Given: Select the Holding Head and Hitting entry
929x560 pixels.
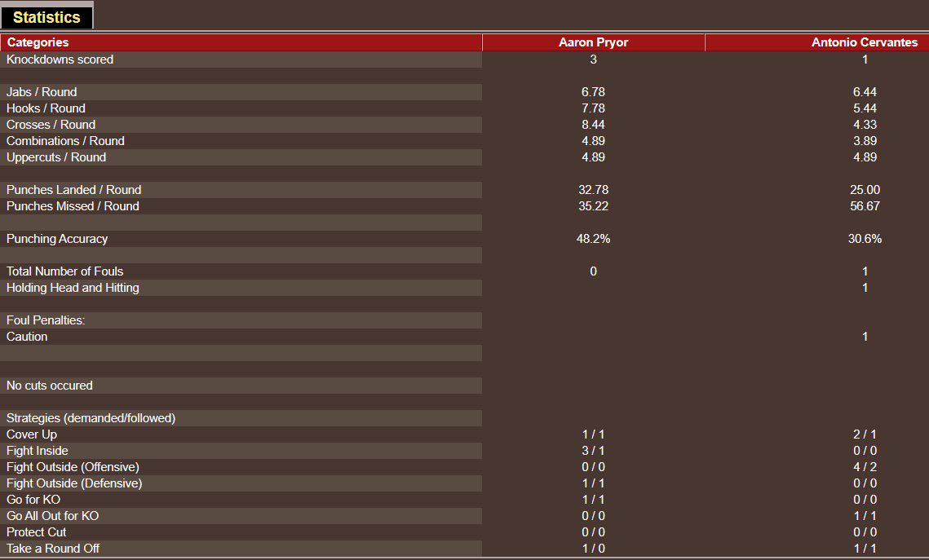Looking at the screenshot, I should coord(71,287).
